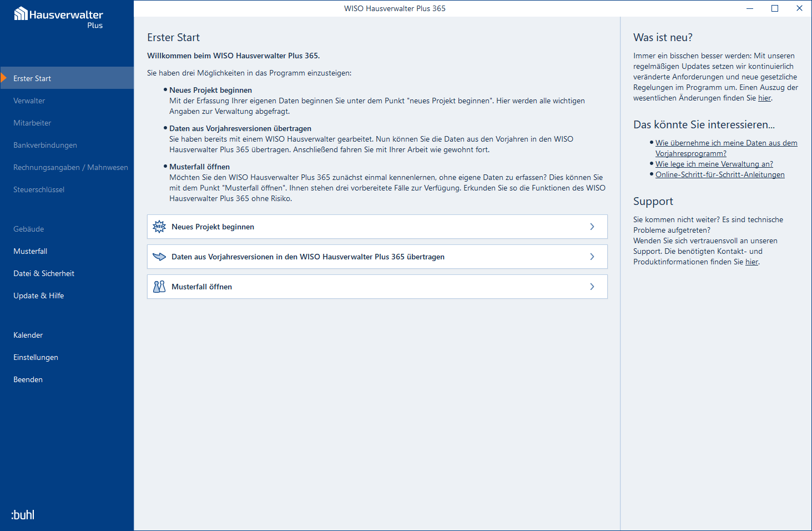This screenshot has width=812, height=531.
Task: Click the 'Willkommen beim WISO Hausverwalter Plus 365.' text
Action: 233,56
